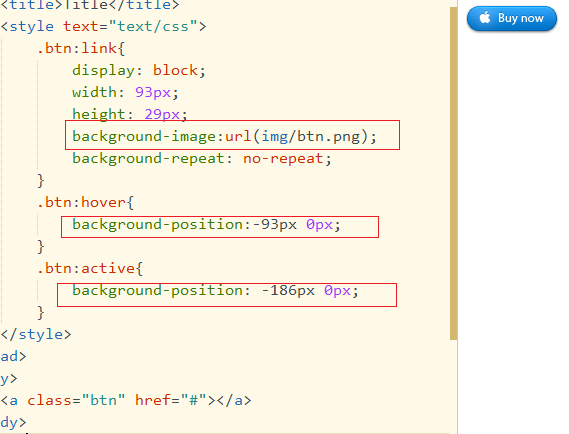
Task: Click the blue Buy now button
Action: click(x=512, y=19)
